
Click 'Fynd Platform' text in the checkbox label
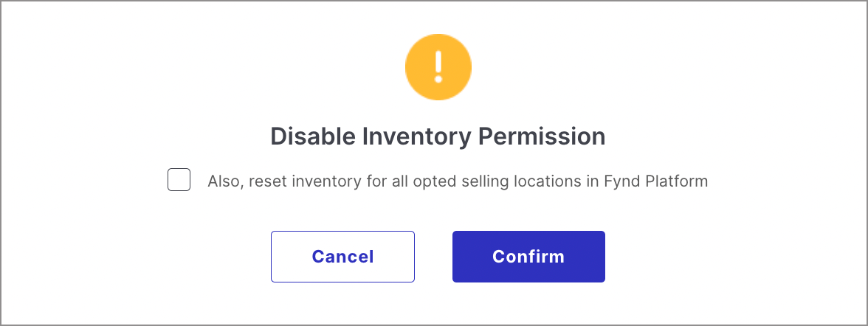656,181
